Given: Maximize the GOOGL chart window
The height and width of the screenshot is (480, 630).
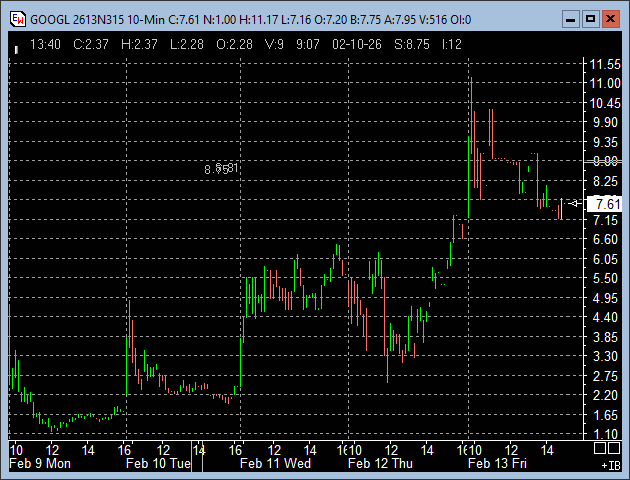Looking at the screenshot, I should pyautogui.click(x=590, y=18).
